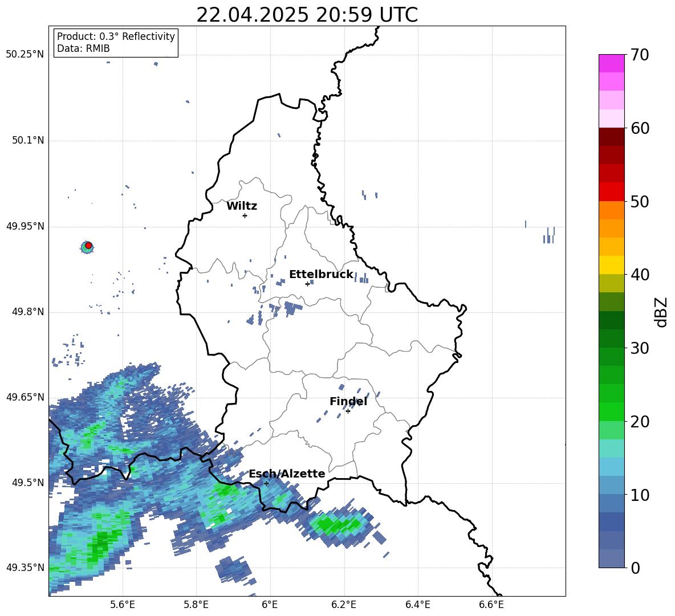Click the 49.8°N latitude tick label
This screenshot has width=675, height=616.
(28, 312)
